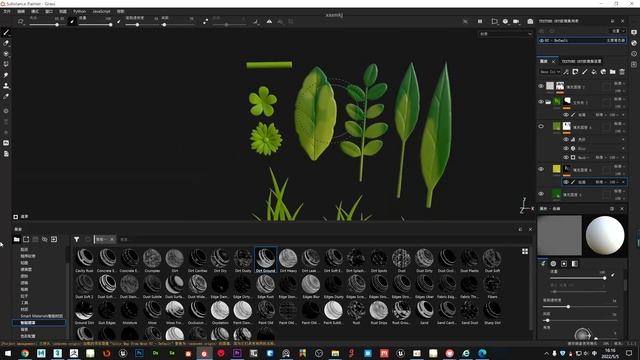This screenshot has height=360, width=640.
Task: Select the Smudge tool in left toolbar
Action: pyautogui.click(x=6, y=75)
